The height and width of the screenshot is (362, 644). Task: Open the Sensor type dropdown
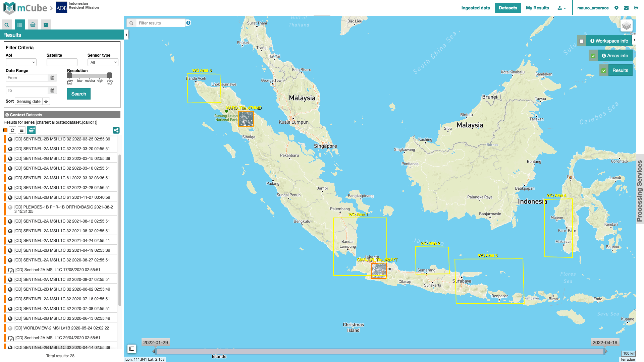(x=103, y=62)
